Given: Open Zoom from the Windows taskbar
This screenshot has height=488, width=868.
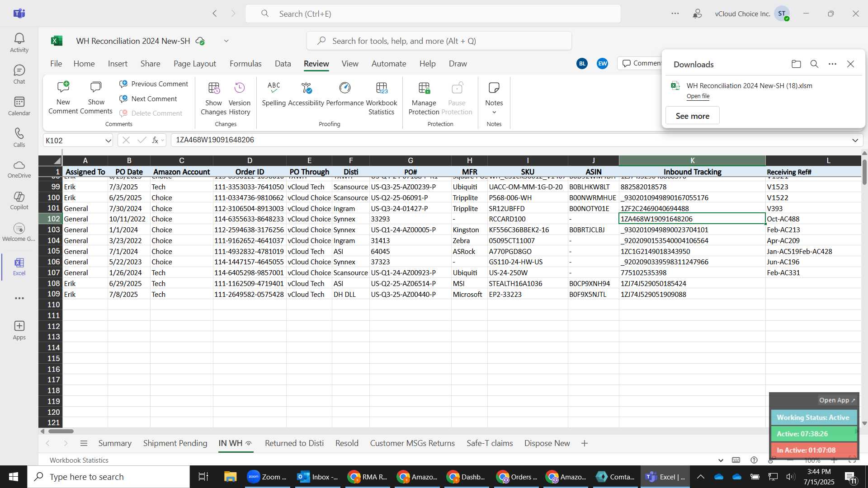Looking at the screenshot, I should 267,477.
